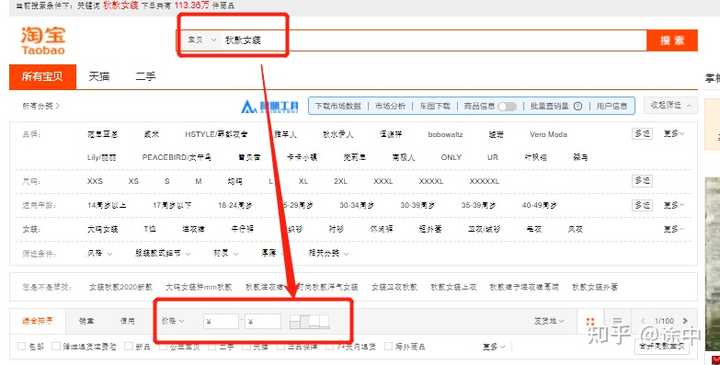Select the Vero Moda brand filter
720x365 pixels.
pos(548,134)
